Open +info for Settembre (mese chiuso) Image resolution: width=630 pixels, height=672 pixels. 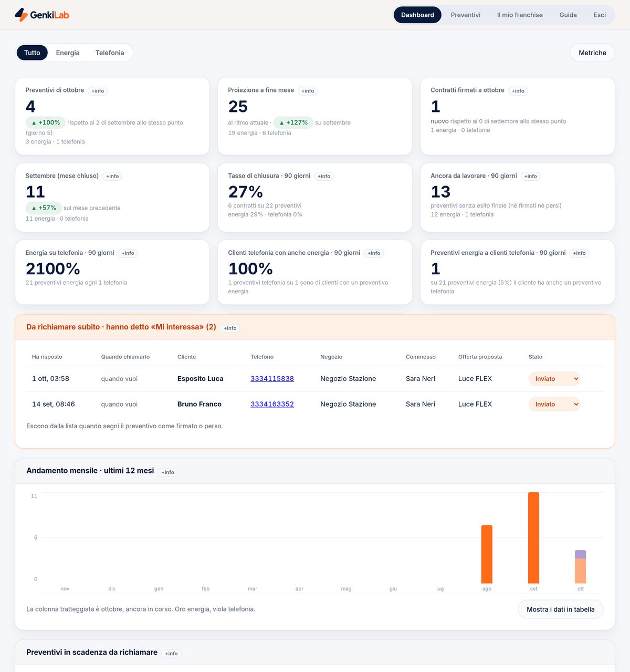pos(112,176)
